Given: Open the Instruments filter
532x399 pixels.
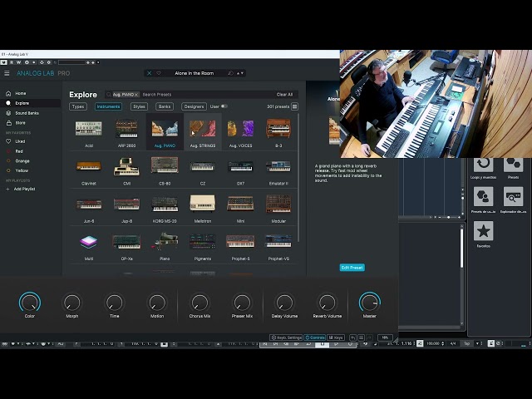Looking at the screenshot, I should [x=108, y=106].
